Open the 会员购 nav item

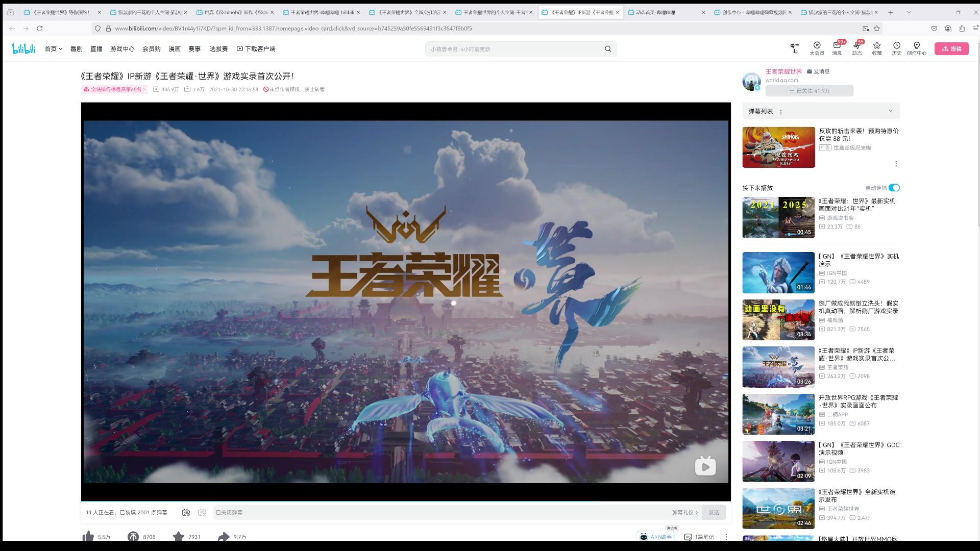tap(152, 49)
